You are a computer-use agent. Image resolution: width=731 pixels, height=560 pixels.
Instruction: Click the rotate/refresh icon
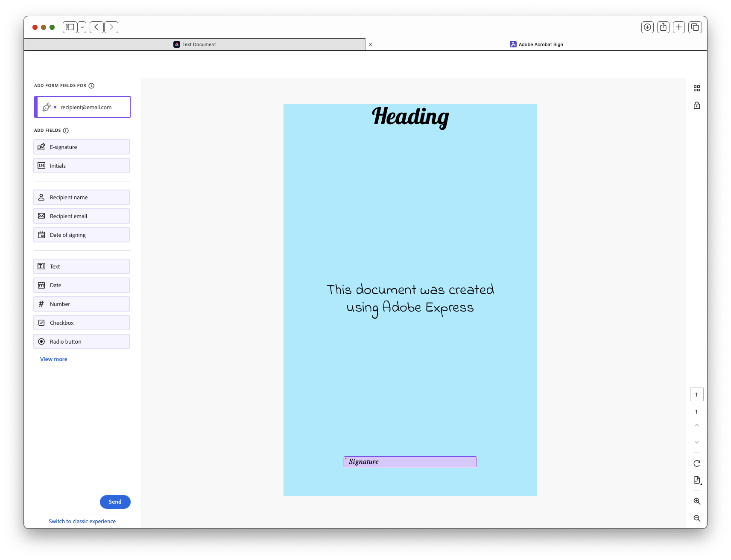tap(697, 464)
